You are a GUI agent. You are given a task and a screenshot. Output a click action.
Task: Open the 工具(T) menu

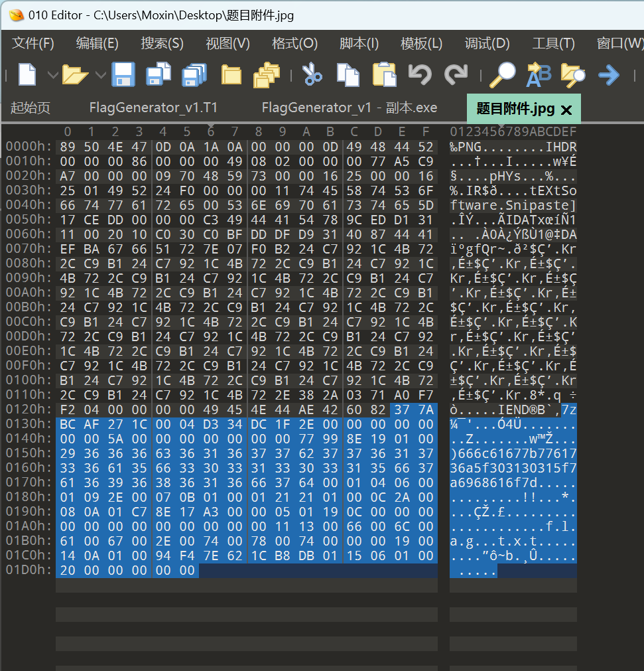[553, 43]
